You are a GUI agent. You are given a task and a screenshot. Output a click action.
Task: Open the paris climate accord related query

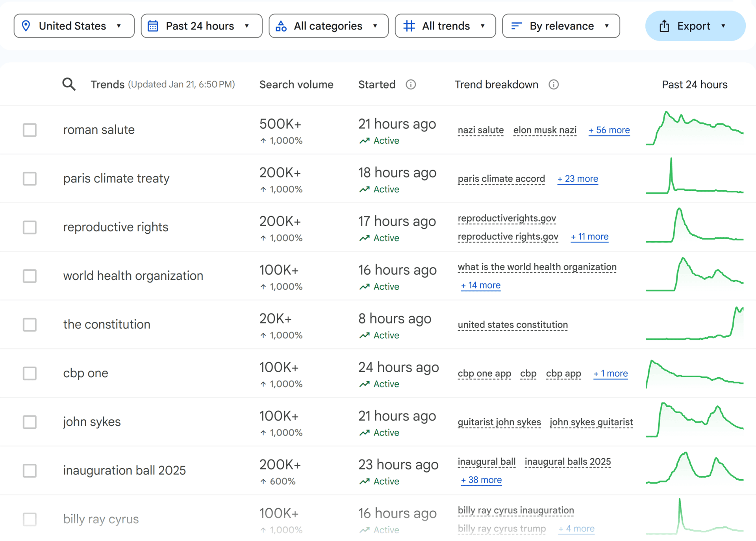(x=501, y=179)
